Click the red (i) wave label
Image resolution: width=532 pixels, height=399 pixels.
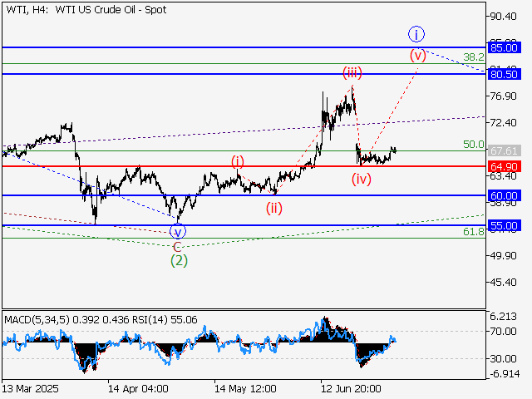click(238, 160)
